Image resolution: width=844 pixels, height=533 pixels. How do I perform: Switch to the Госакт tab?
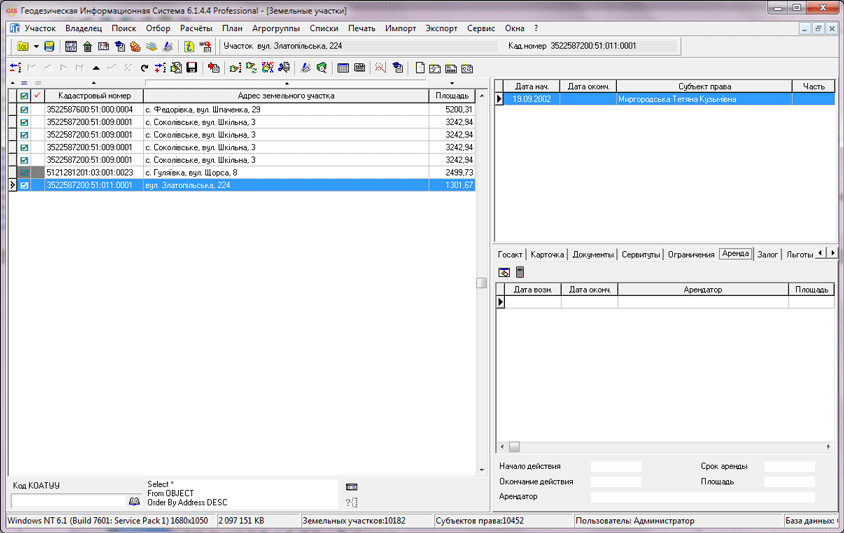click(510, 255)
